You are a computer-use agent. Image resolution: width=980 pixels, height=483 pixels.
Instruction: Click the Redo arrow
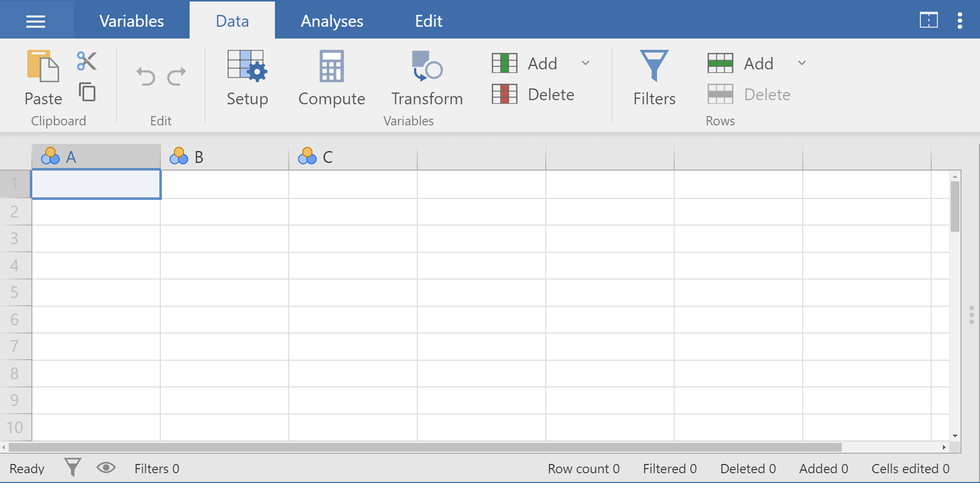pos(177,77)
